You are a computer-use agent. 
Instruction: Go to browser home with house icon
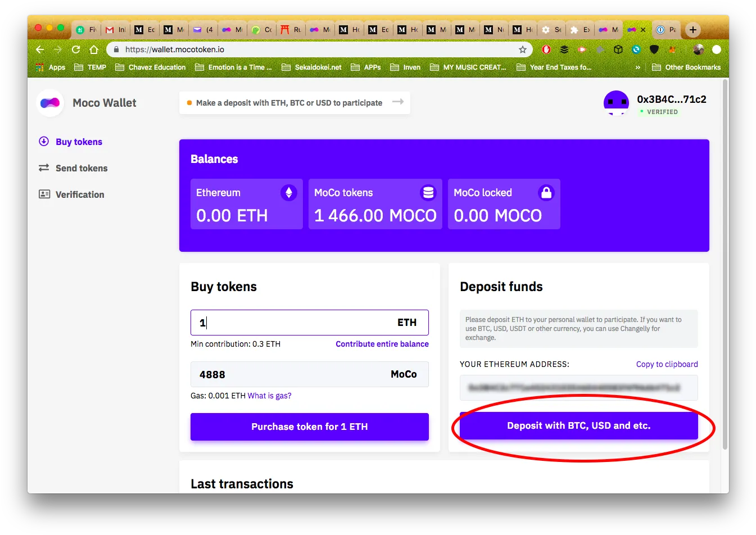pyautogui.click(x=94, y=49)
